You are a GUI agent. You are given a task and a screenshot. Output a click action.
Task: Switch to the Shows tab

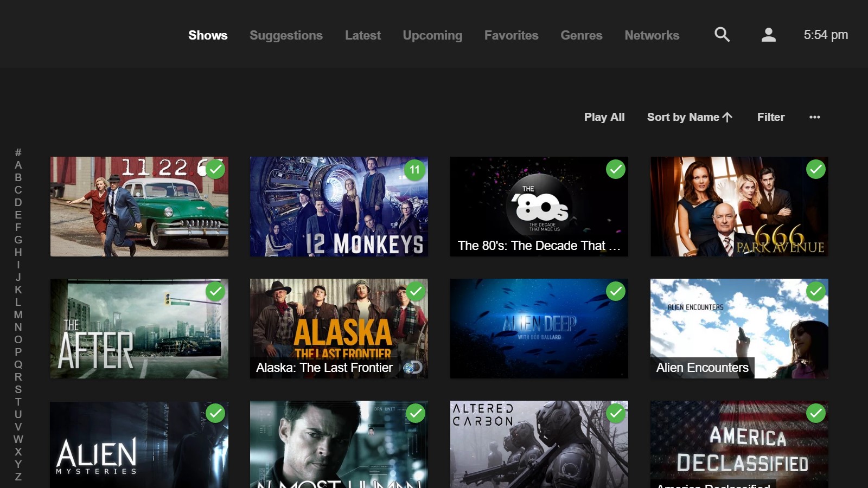point(208,35)
